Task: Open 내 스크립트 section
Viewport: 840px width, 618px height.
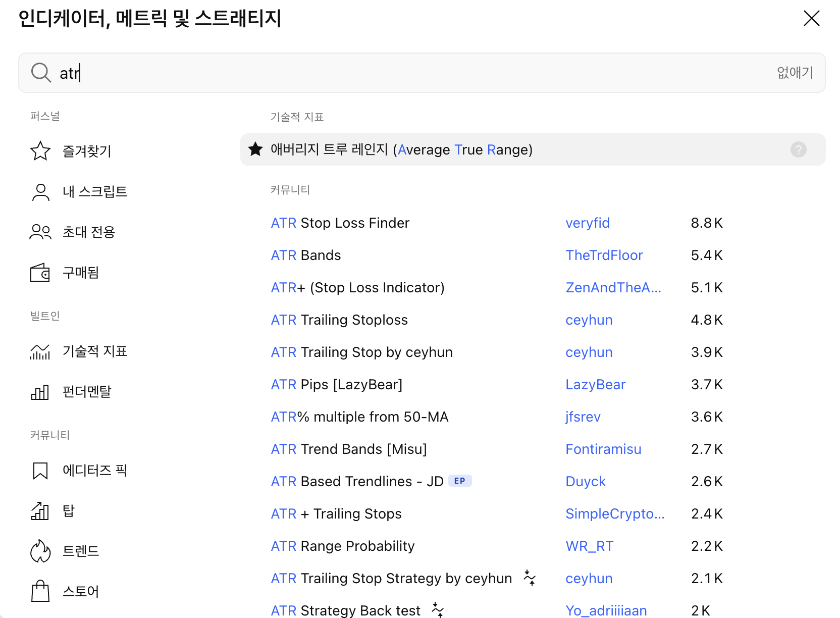Action: (95, 191)
